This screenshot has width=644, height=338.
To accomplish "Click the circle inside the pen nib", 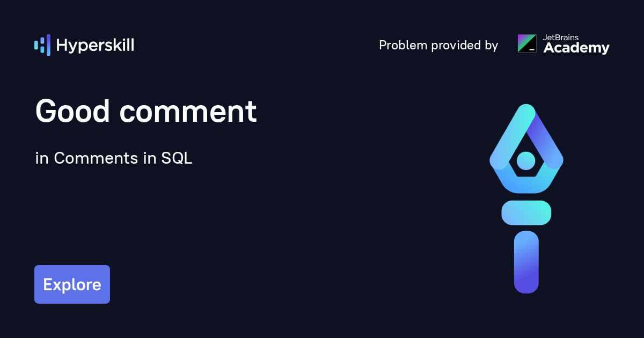I will pos(526,160).
